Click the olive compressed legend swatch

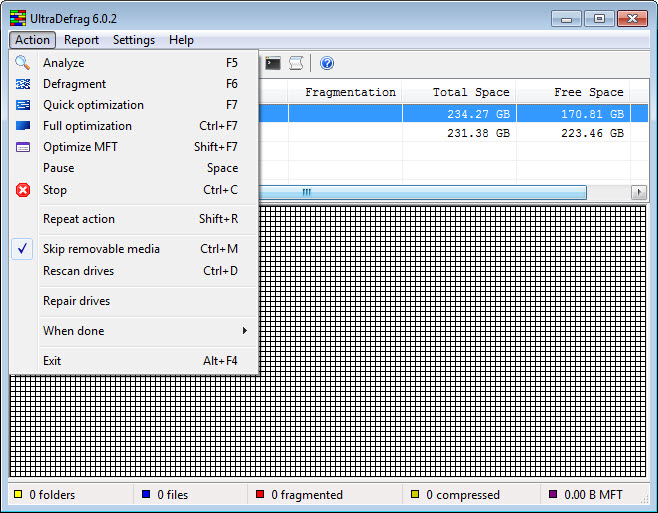(x=415, y=494)
